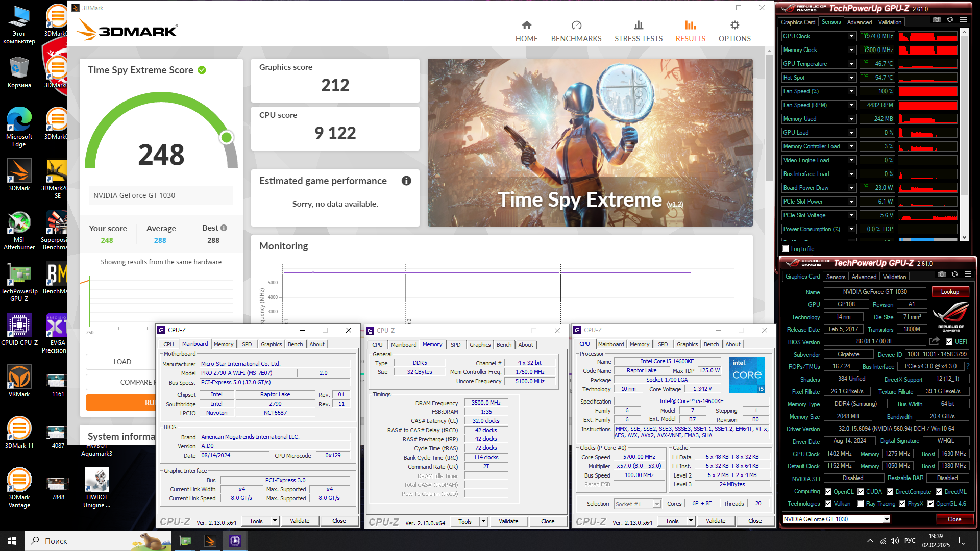
Task: Click the BIOS share/export arrow icon in GPU-Z
Action: [x=934, y=341]
